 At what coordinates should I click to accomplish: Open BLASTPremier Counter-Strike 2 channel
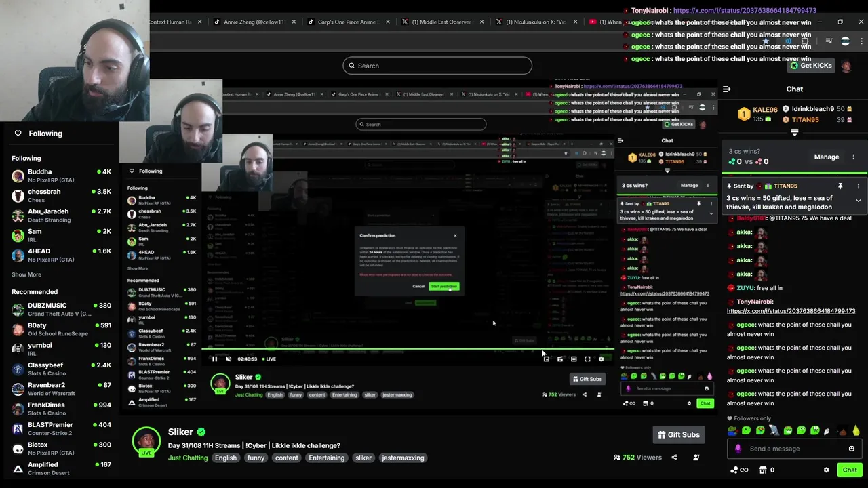[x=61, y=428]
